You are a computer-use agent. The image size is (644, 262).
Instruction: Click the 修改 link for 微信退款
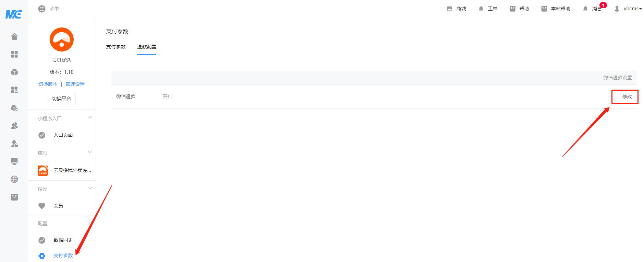pos(627,96)
